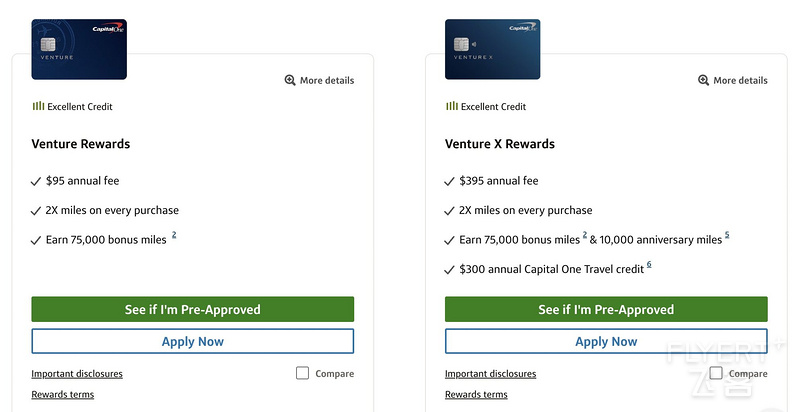Open footnote 5 after 10,000 anniversary miles
The image size is (800, 412).
[x=727, y=235]
